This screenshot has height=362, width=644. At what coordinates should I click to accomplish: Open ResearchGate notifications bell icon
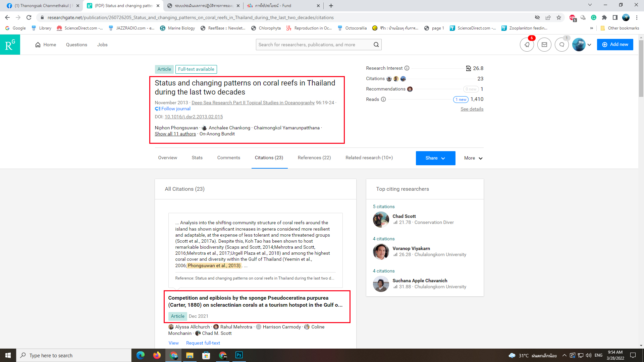527,45
